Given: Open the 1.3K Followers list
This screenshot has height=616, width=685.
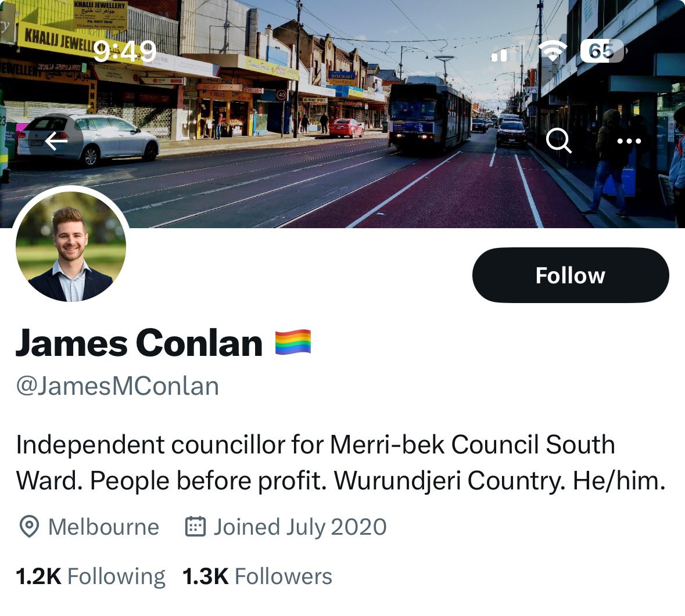Looking at the screenshot, I should point(257,577).
